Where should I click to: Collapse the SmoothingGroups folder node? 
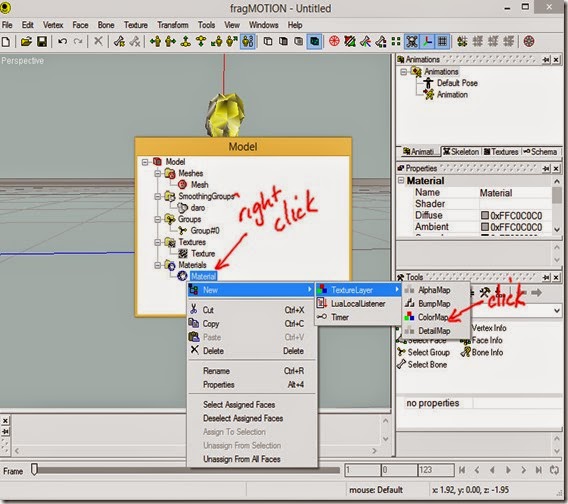click(158, 196)
